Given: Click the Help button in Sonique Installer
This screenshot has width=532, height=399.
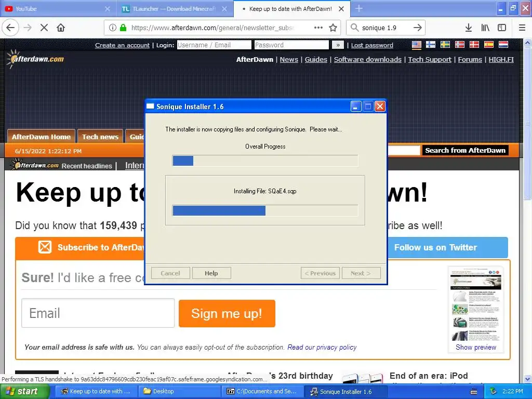Looking at the screenshot, I should (x=211, y=273).
